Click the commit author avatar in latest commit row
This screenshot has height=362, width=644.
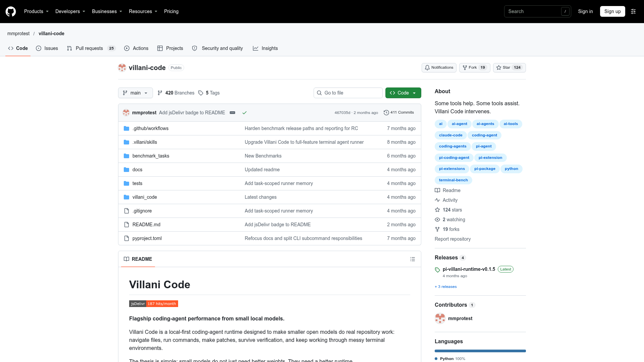pyautogui.click(x=126, y=113)
